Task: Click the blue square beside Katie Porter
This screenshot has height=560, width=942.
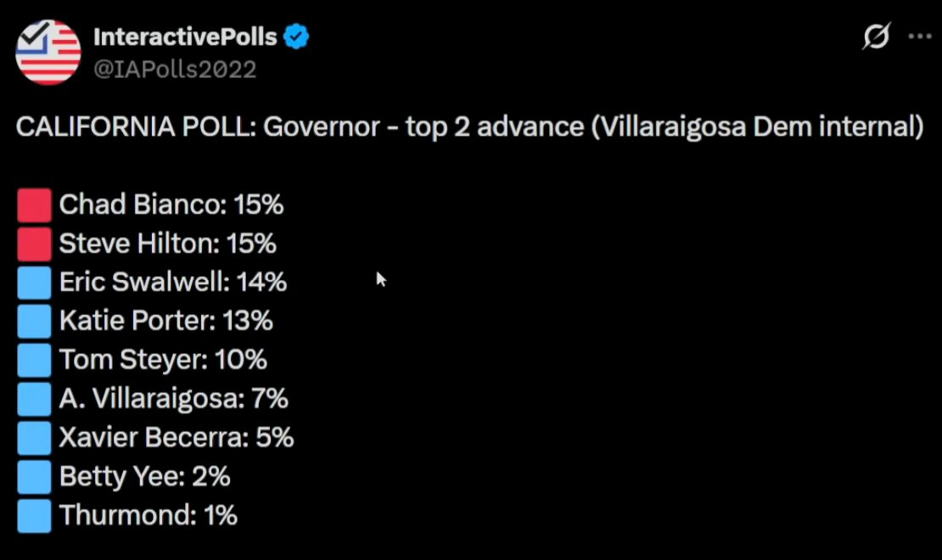Action: click(x=34, y=321)
